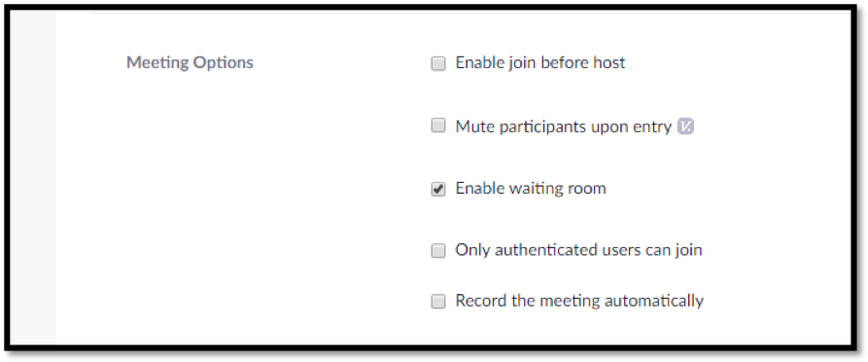This screenshot has height=362, width=868.
Task: Toggle the box before 'Record the meeting'
Action: tap(437, 302)
